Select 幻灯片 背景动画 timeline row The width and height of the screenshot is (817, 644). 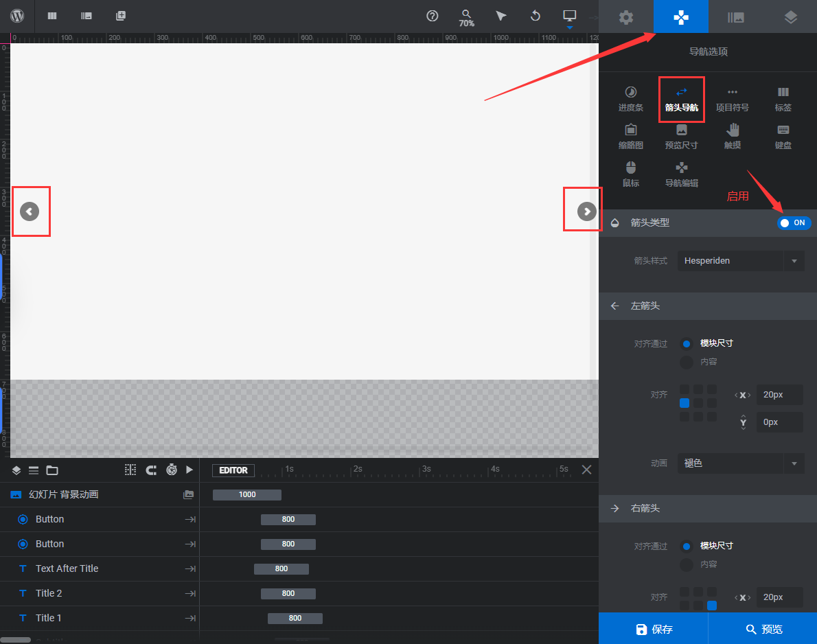[x=100, y=494]
